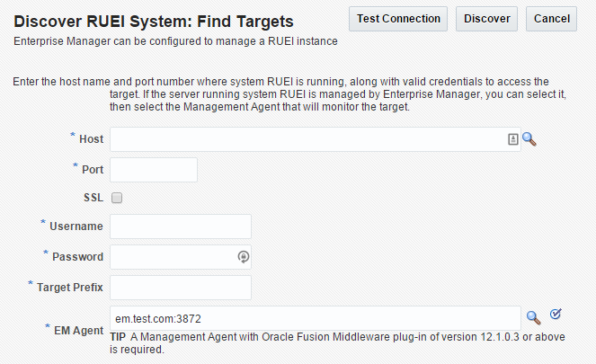Click the Test Connection button
Viewport: 596px width, 364px height.
(x=398, y=19)
